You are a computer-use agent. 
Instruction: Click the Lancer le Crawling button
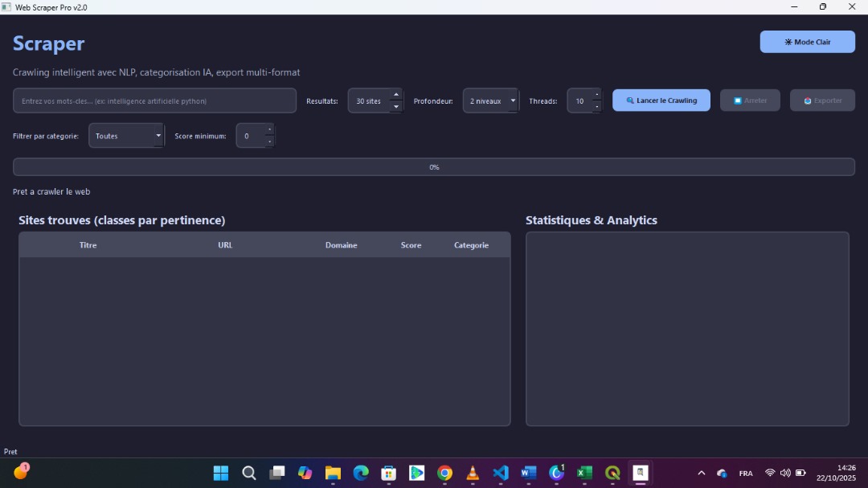[x=661, y=100]
